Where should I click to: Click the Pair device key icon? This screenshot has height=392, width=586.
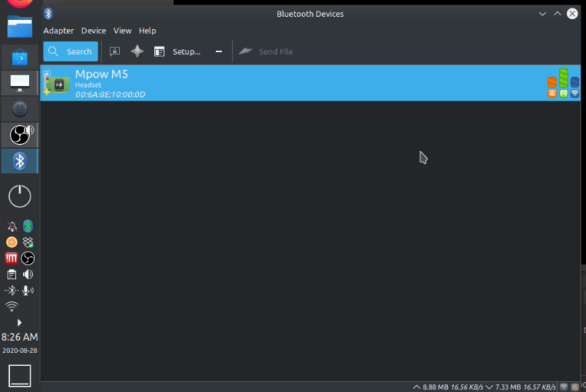pyautogui.click(x=114, y=52)
